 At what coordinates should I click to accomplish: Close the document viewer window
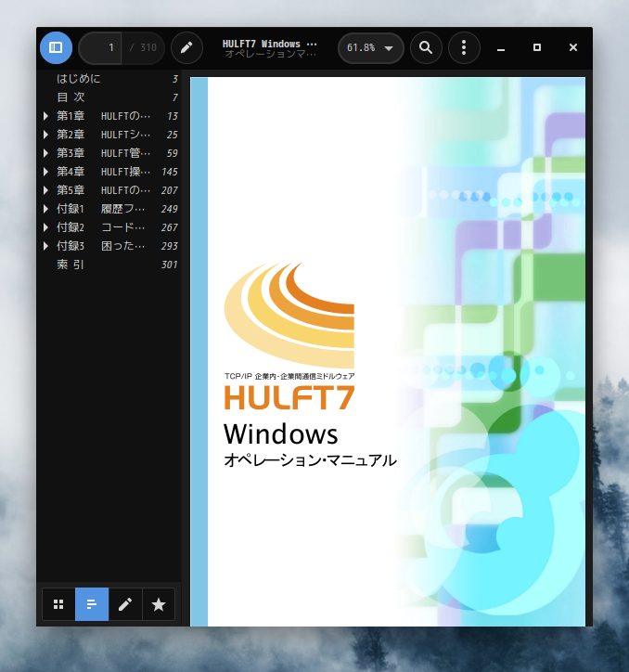[572, 47]
